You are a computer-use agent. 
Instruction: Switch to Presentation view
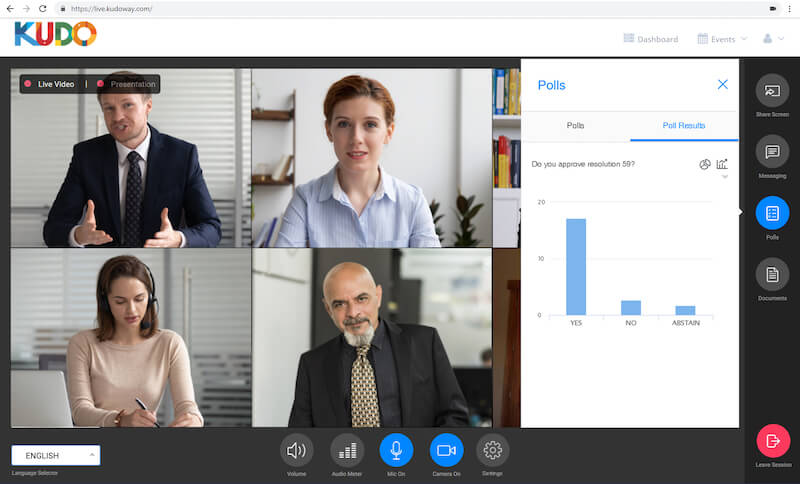(126, 84)
